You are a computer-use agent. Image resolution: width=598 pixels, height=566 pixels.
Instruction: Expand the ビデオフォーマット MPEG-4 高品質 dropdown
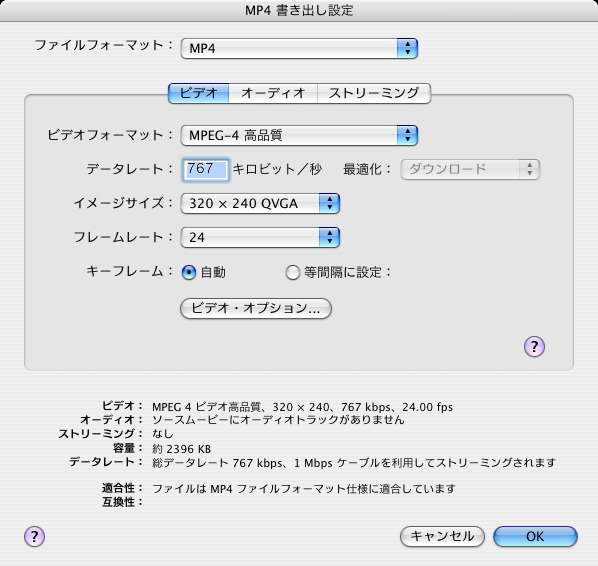(x=299, y=135)
